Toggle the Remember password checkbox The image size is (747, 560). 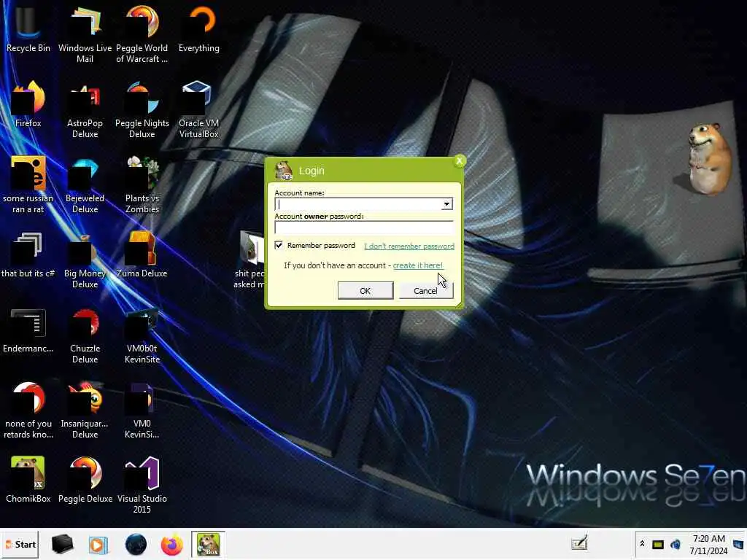279,245
